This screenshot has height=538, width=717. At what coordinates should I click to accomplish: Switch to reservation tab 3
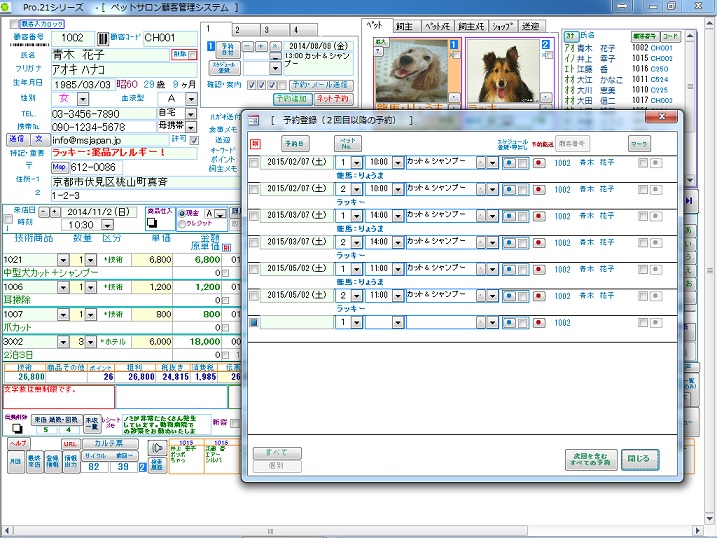pyautogui.click(x=275, y=30)
